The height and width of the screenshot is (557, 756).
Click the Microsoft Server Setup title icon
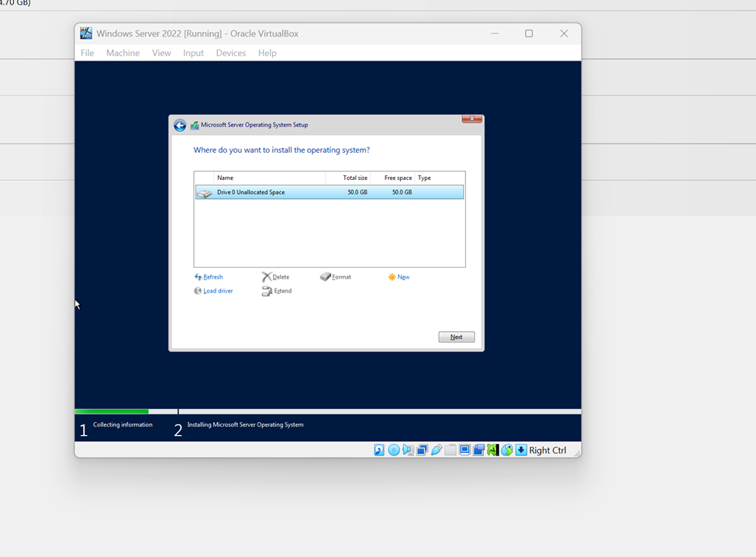click(x=195, y=126)
